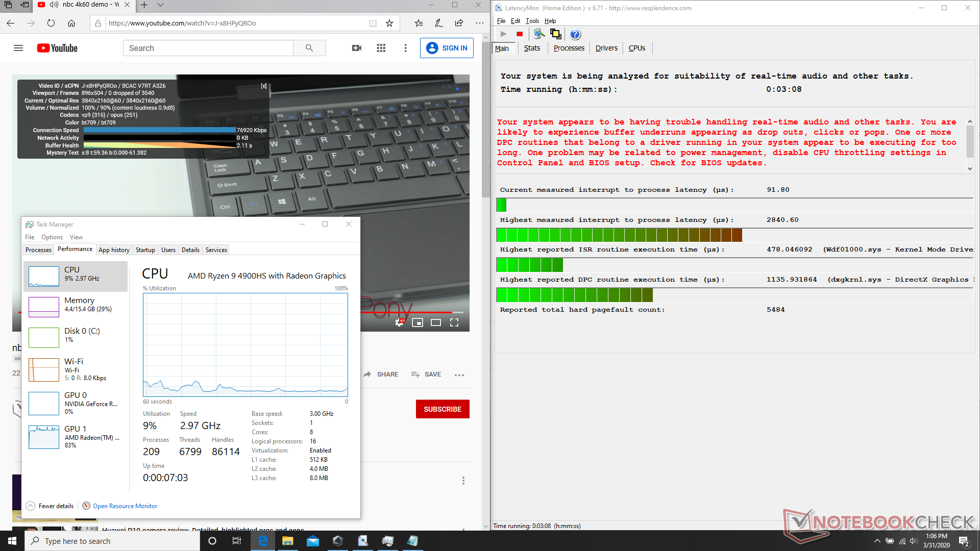
Task: Expand more actions dots beside SAVE
Action: [459, 375]
